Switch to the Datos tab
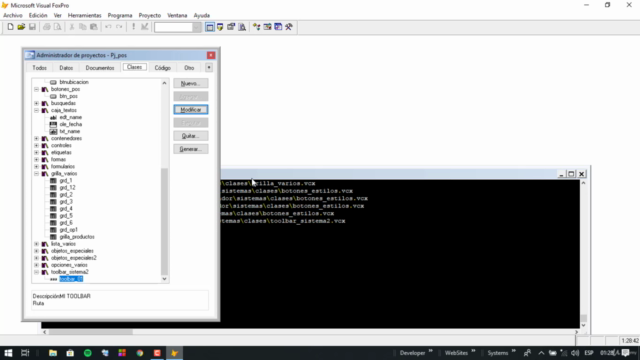Viewport: 640px width, 360px height. click(x=66, y=68)
